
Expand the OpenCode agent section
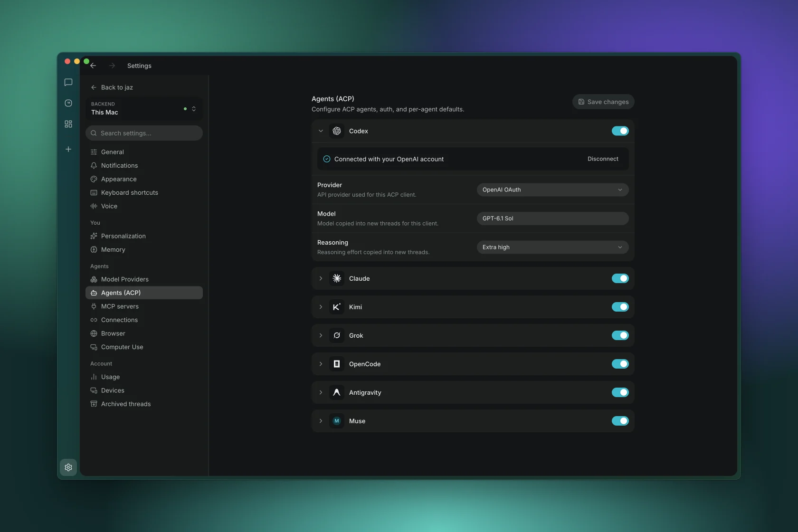[321, 364]
